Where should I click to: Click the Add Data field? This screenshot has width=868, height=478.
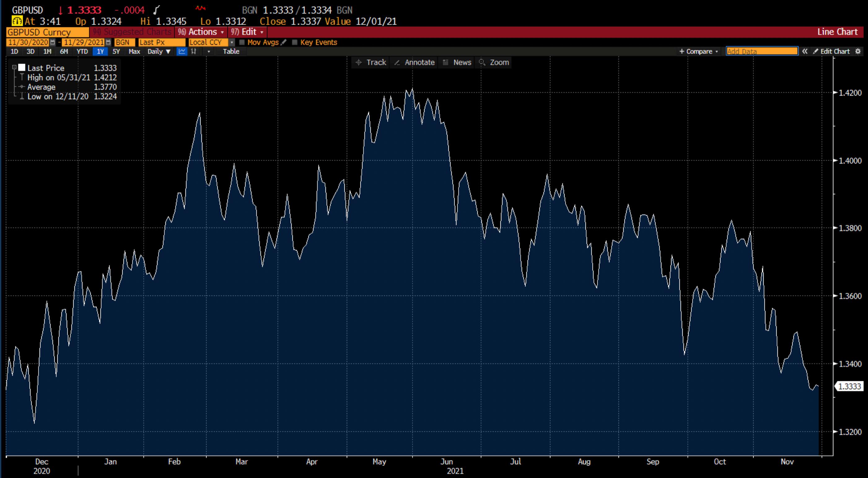[761, 51]
